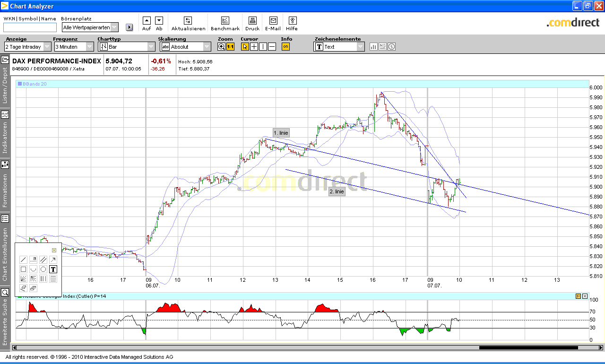Click the Auf up arrow button
The height and width of the screenshot is (364, 605).
tap(147, 20)
